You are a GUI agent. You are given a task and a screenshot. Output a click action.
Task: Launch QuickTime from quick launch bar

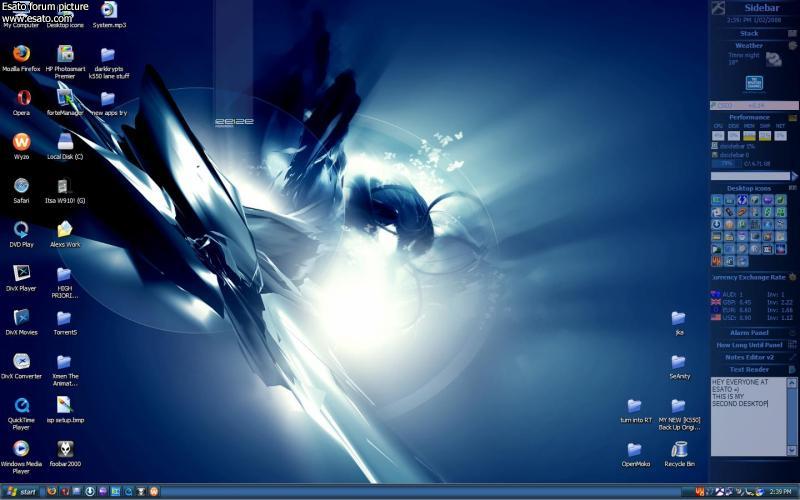coord(128,491)
